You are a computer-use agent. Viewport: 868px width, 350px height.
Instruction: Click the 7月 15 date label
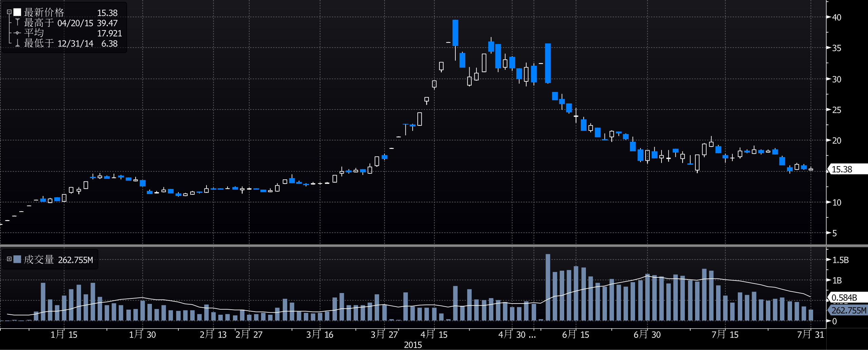click(725, 334)
